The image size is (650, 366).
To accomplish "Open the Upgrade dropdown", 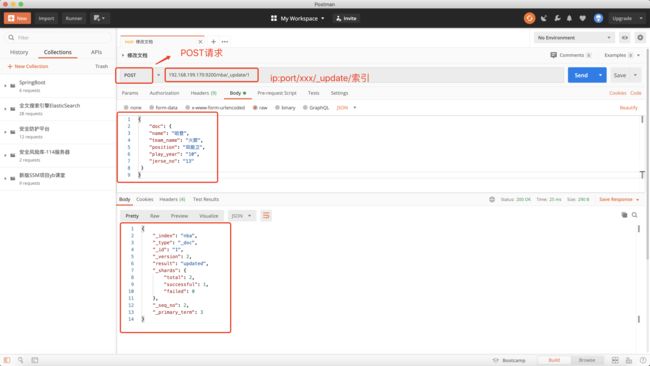I will [628, 18].
